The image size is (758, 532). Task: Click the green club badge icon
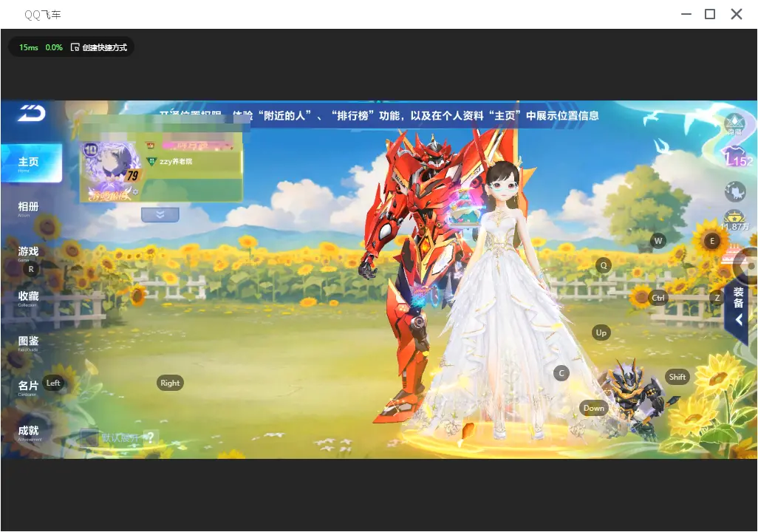coord(151,161)
